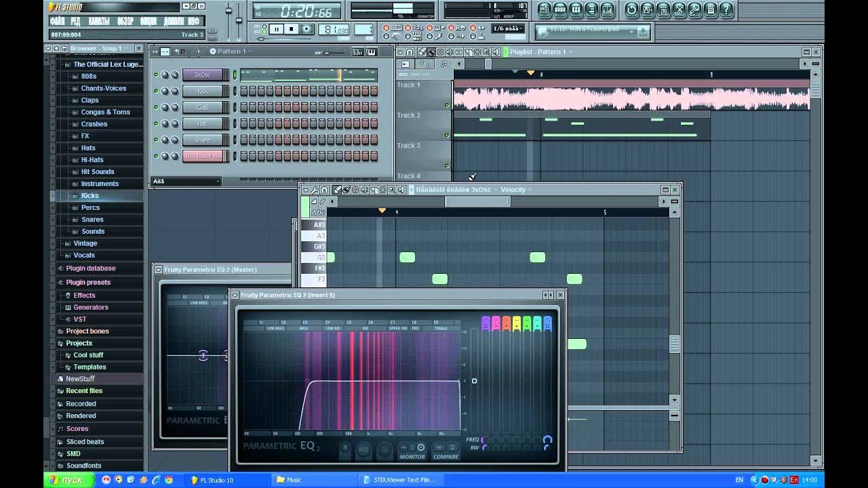The height and width of the screenshot is (488, 868).
Task: Mute Track 1 in the Playlist
Action: [x=447, y=105]
